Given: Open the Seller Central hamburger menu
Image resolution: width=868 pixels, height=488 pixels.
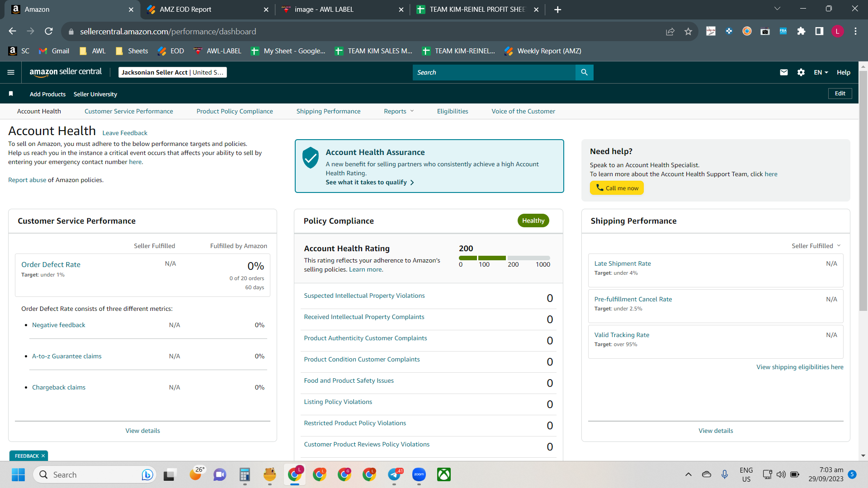Looking at the screenshot, I should [x=11, y=72].
